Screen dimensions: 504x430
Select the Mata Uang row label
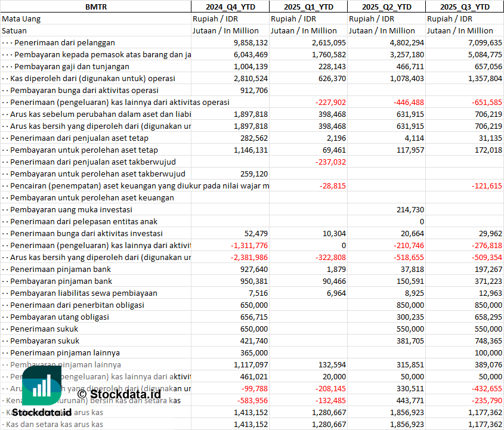click(x=21, y=18)
